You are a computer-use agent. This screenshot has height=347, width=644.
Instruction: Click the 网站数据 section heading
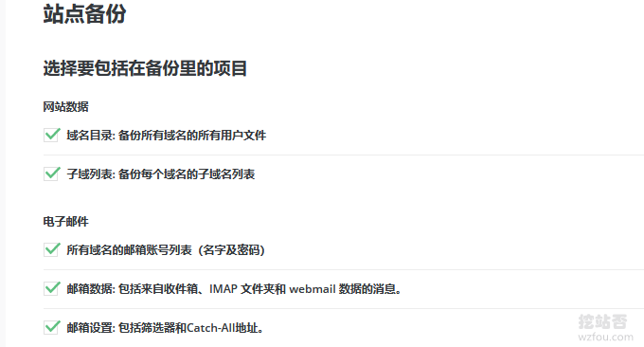click(65, 107)
